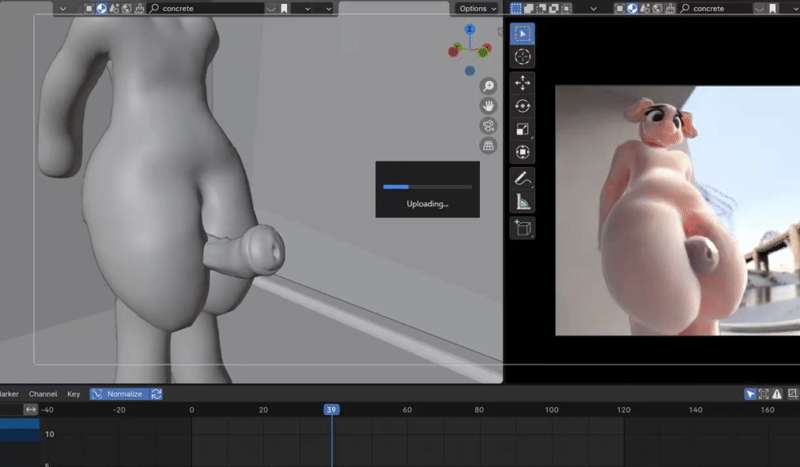Click the Add Cube tool
This screenshot has height=467, width=800.
(x=522, y=228)
